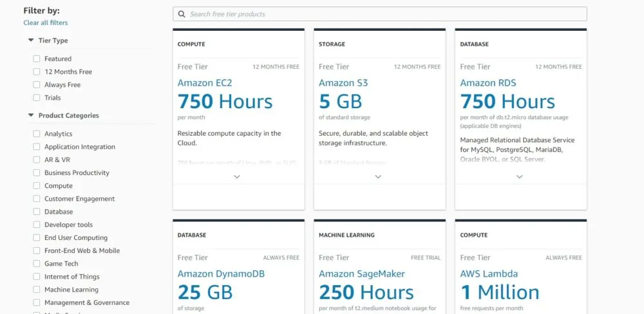The image size is (644, 314).
Task: Open the Amazon RDS product link
Action: coord(488,83)
